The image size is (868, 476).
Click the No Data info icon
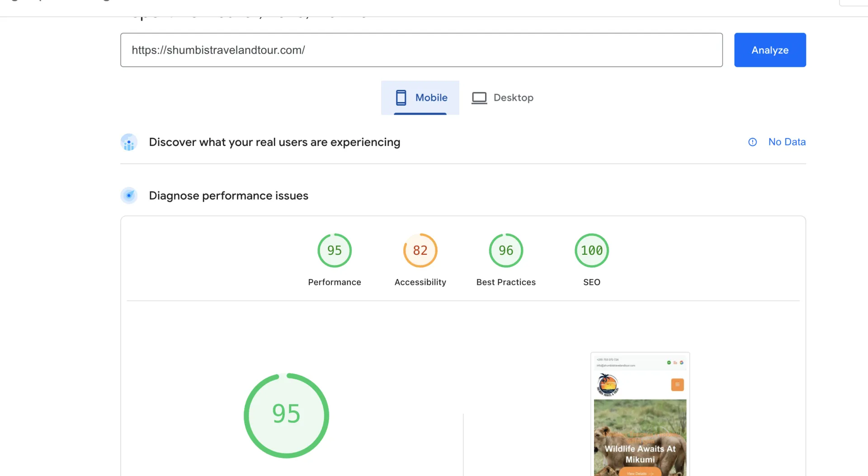[x=753, y=142]
